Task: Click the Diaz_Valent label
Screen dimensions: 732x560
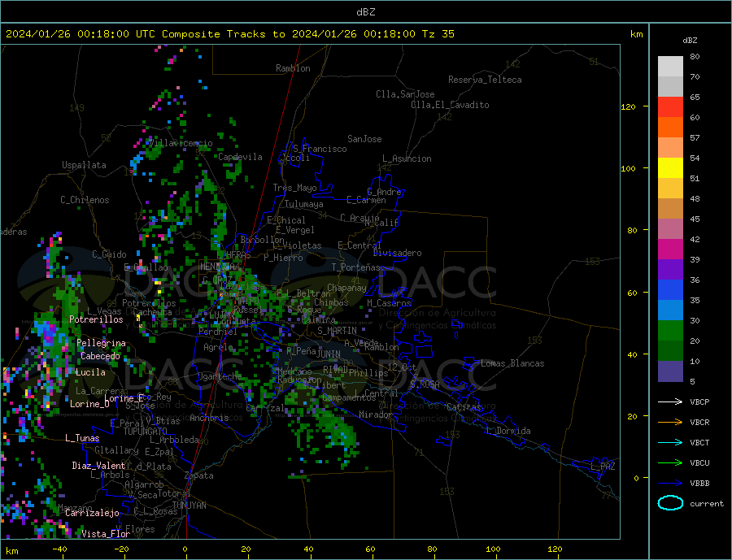Action: 98,466
